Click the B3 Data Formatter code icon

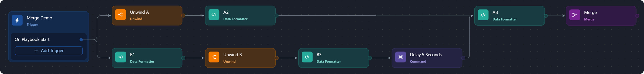[307, 57]
